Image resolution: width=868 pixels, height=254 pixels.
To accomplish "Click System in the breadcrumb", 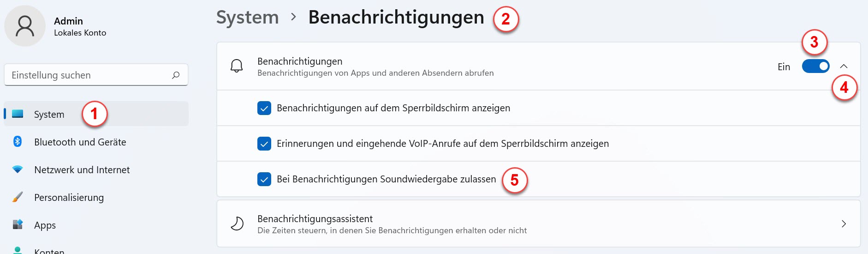I will [248, 18].
